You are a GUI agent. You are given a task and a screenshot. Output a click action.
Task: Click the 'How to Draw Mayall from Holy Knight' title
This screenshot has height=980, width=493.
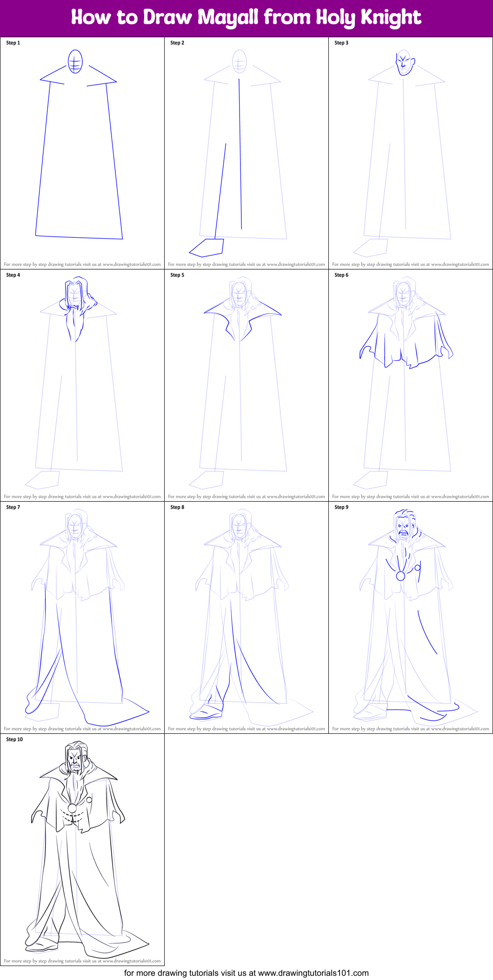(x=246, y=17)
